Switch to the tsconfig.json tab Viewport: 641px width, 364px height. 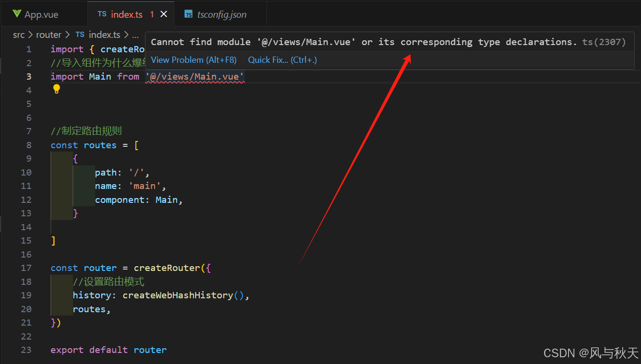(x=221, y=14)
